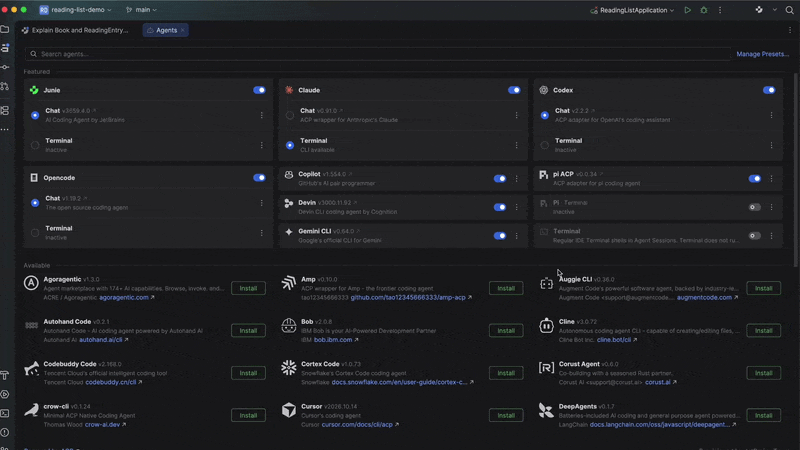Enable the Pi Terminal toggle
The height and width of the screenshot is (450, 800).
click(755, 207)
